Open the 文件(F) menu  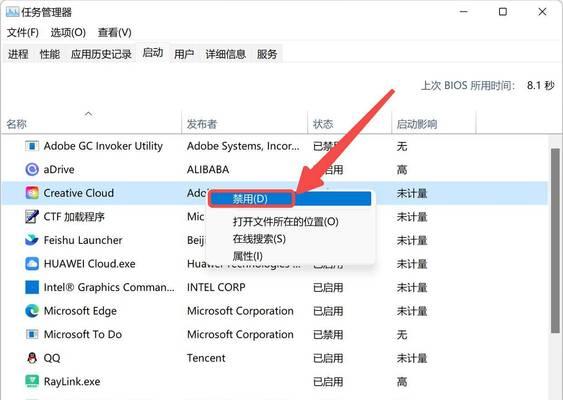pos(23,33)
